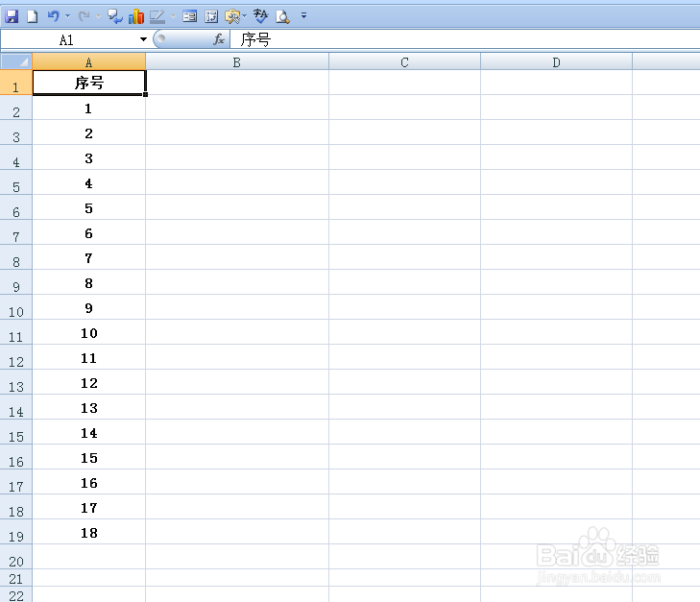Click the cell containing value 15
This screenshot has width=700, height=602.
pyautogui.click(x=89, y=457)
